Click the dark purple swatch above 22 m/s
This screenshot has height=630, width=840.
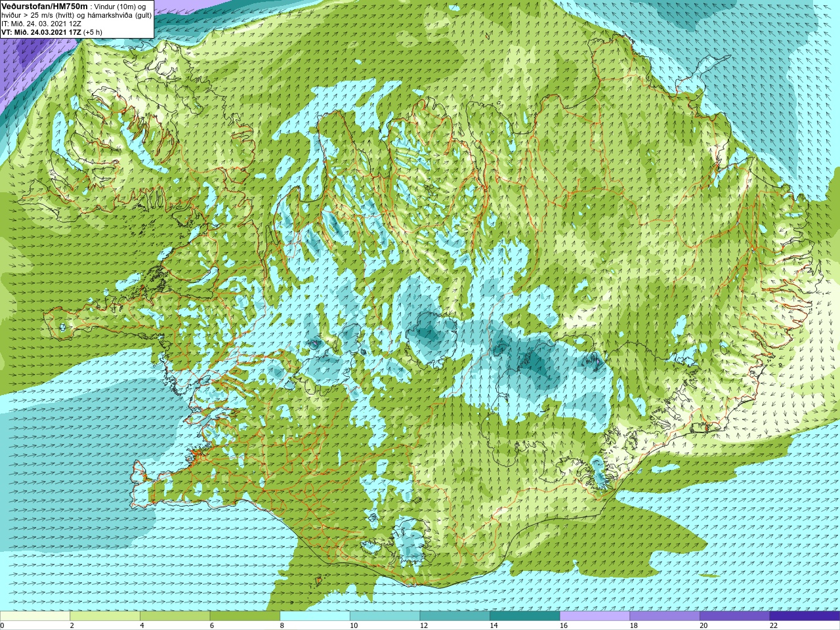pos(805,616)
